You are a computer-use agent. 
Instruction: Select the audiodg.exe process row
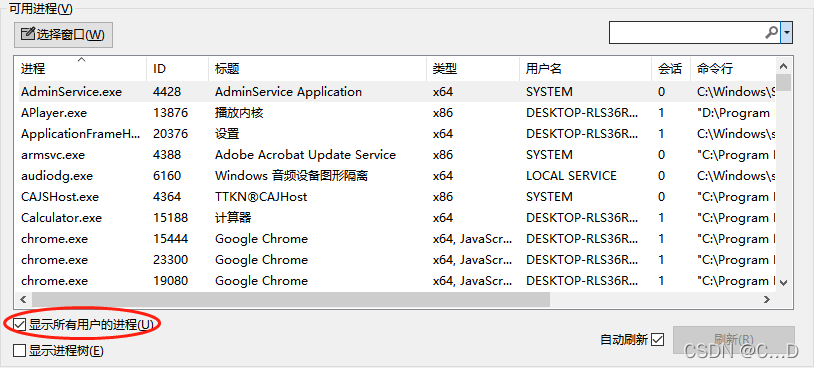[397, 175]
